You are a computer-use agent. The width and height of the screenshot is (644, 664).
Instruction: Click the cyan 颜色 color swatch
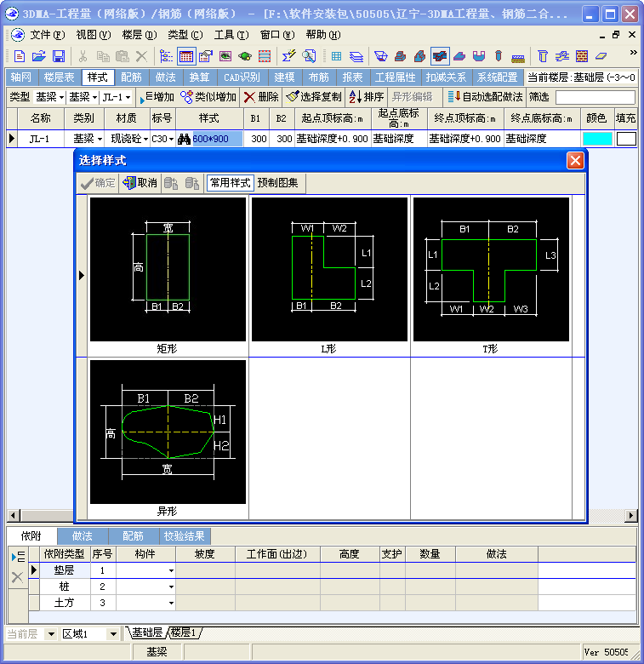pos(597,139)
